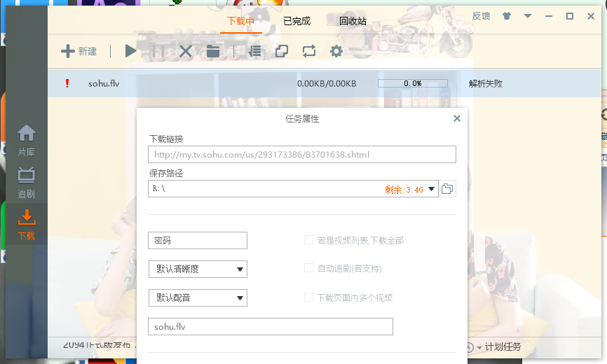The height and width of the screenshot is (364, 607).
Task: Switch to the 已完成 tab
Action: pos(296,21)
